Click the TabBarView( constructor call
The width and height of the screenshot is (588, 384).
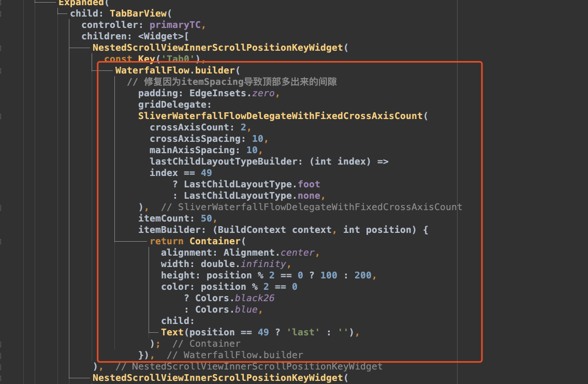coord(141,13)
